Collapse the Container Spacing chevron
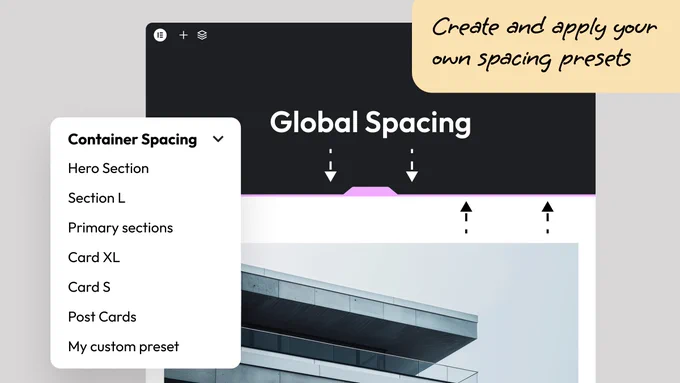 coord(218,139)
